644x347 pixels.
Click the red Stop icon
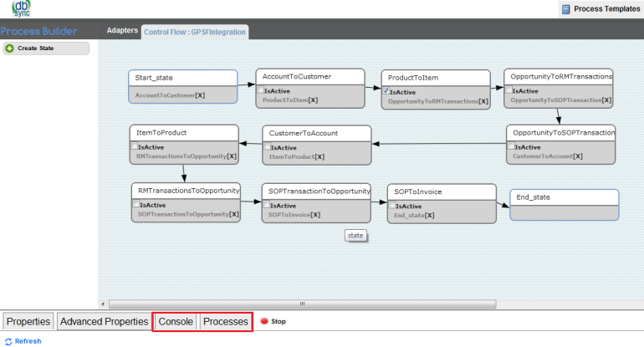[x=263, y=321]
